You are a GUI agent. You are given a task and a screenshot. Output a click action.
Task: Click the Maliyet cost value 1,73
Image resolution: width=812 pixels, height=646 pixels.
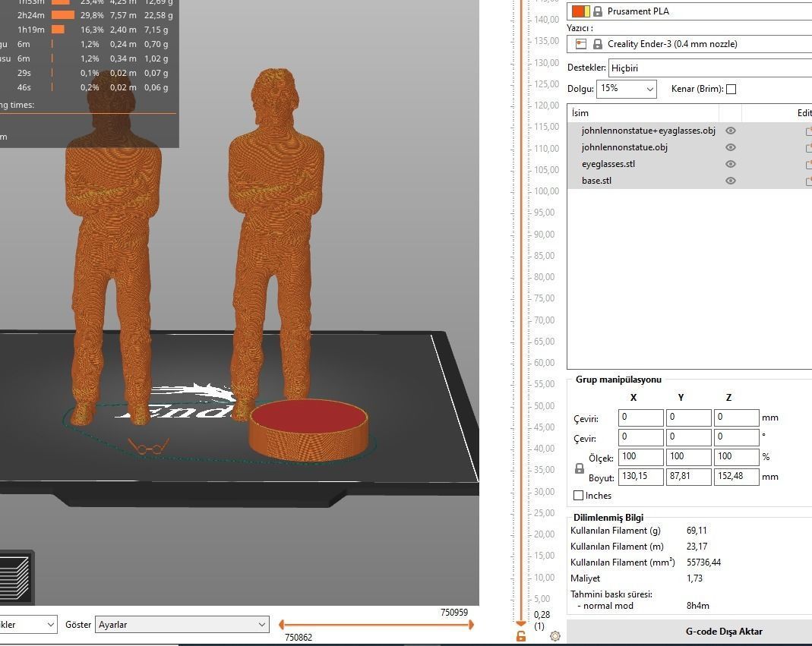694,578
